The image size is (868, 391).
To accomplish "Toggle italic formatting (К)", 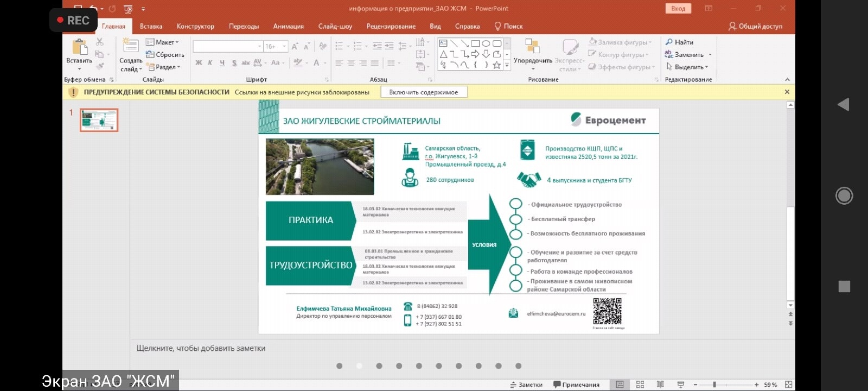I will click(210, 63).
